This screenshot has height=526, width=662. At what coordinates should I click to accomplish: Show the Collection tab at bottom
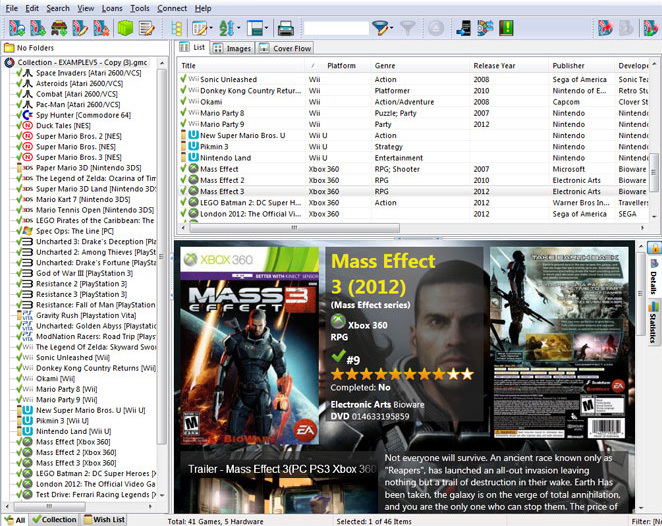click(x=54, y=520)
